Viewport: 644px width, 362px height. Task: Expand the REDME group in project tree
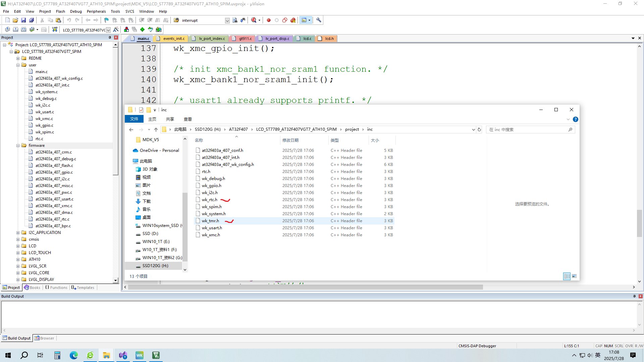coord(18,58)
